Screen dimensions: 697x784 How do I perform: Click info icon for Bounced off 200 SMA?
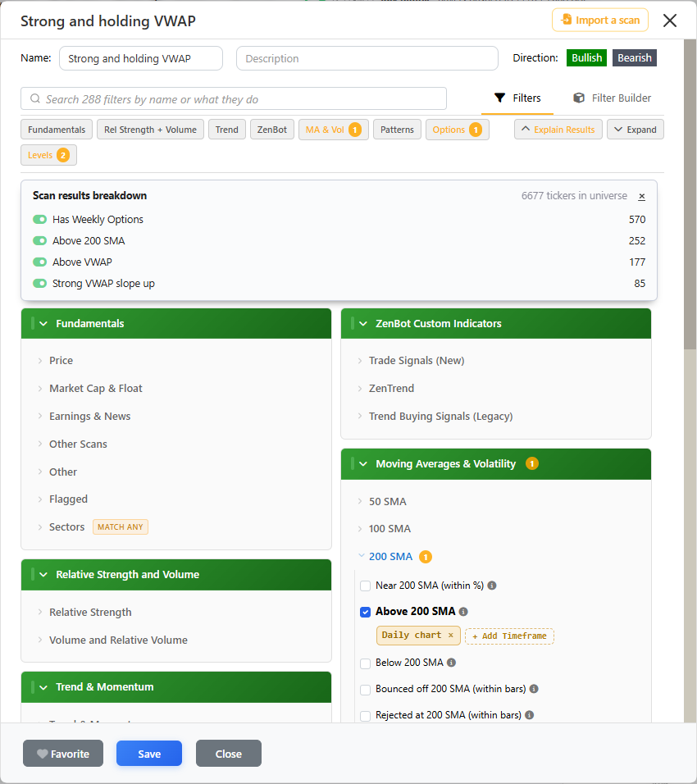534,689
